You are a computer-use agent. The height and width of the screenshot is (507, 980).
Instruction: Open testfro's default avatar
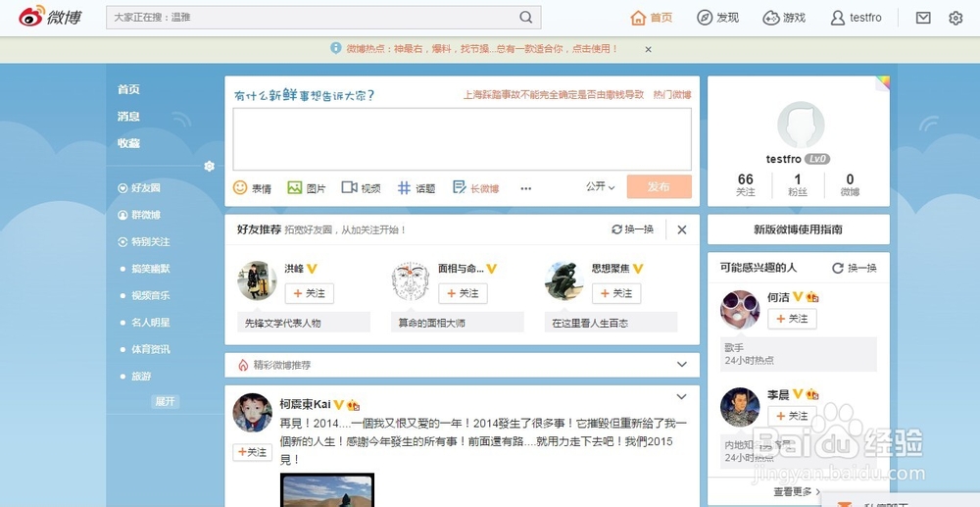801,125
